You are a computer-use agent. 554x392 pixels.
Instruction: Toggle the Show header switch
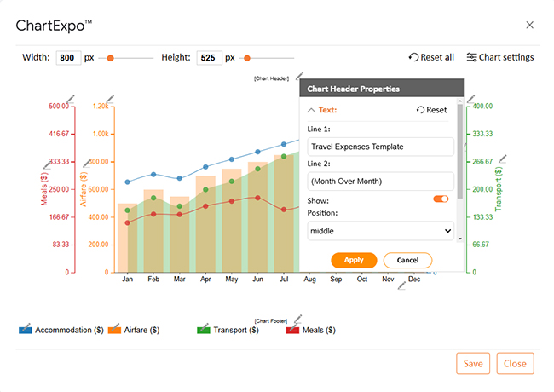point(441,199)
